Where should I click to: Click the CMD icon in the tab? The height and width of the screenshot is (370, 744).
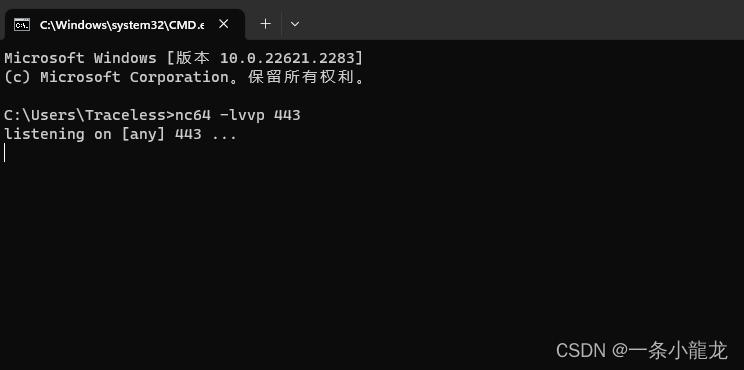(22, 24)
